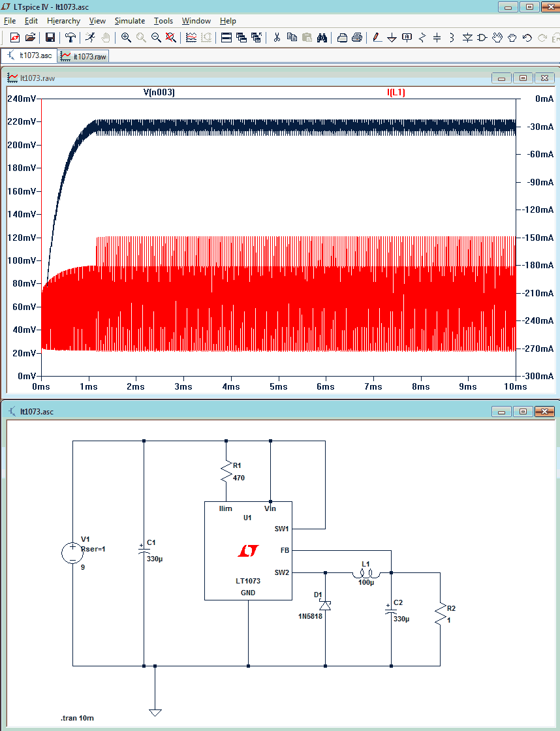Select the Place Ground tool
560x731 pixels.
point(392,38)
